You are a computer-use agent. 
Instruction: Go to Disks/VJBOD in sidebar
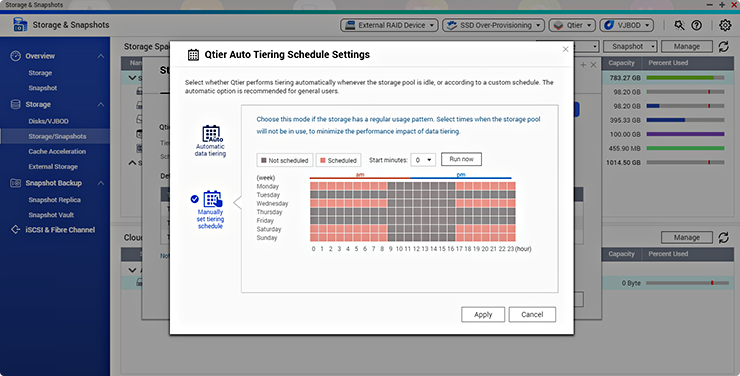(x=48, y=121)
